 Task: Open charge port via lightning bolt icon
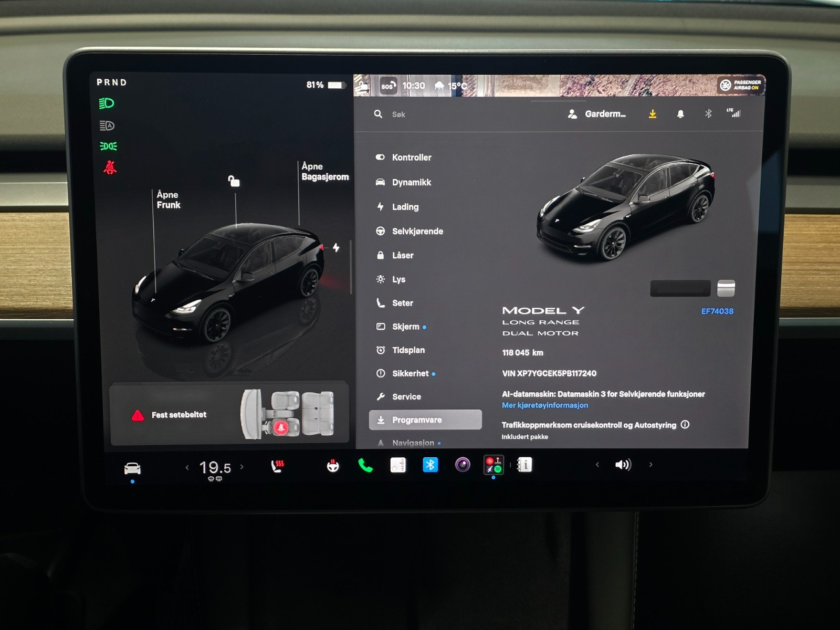[x=336, y=247]
